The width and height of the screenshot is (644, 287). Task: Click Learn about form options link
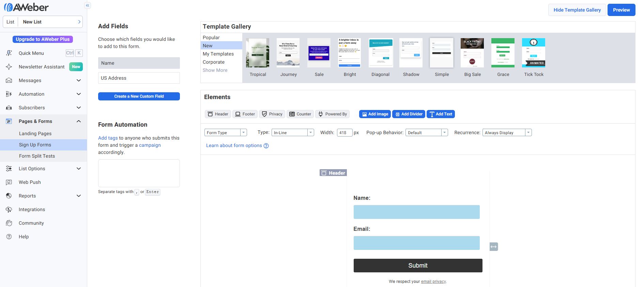(234, 145)
